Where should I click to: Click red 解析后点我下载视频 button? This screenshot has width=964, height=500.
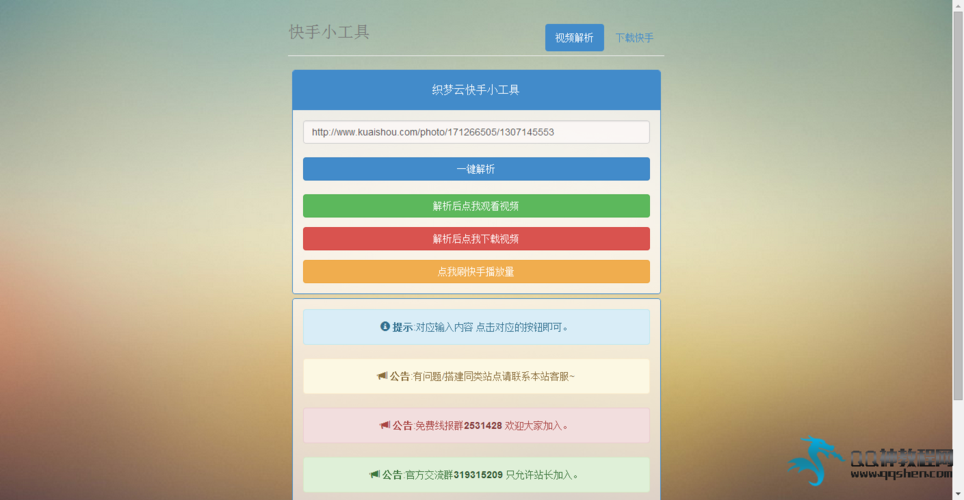click(x=476, y=239)
